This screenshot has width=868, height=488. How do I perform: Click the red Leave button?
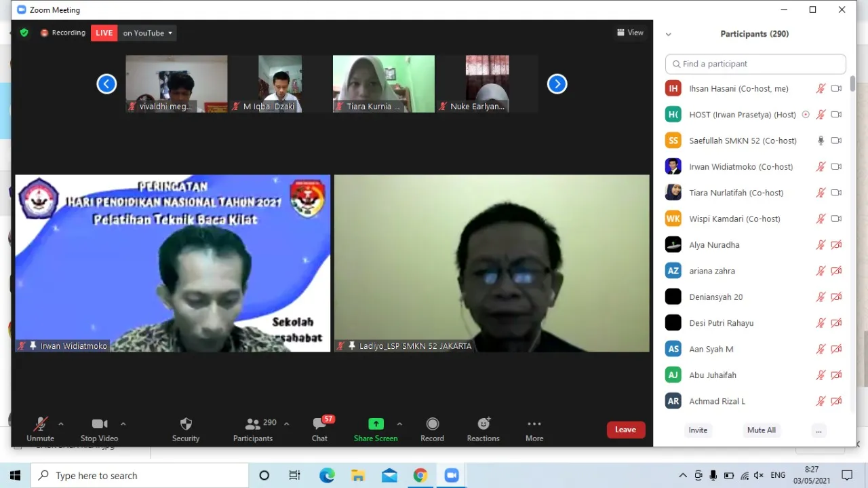pyautogui.click(x=625, y=430)
